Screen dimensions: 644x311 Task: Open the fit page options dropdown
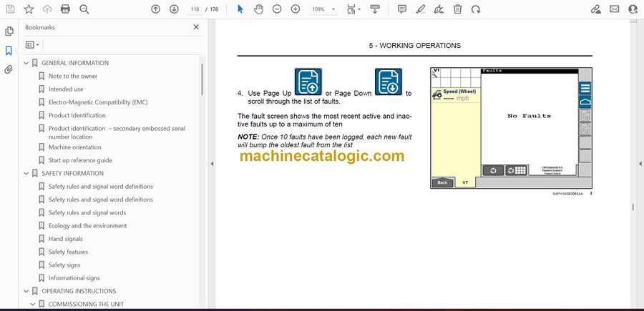353,9
